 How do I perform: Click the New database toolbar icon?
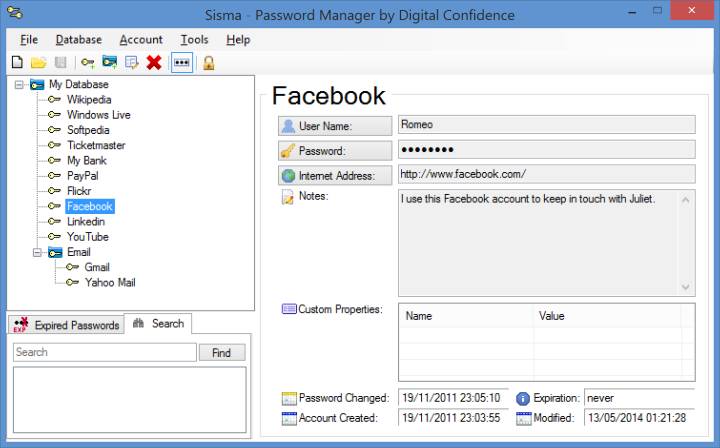pos(17,63)
